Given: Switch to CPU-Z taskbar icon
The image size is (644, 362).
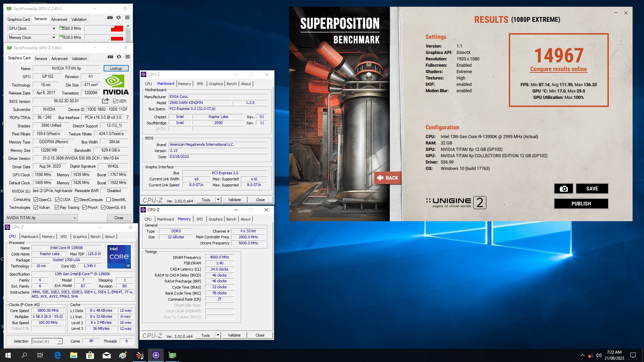Looking at the screenshot, I should click(x=156, y=355).
